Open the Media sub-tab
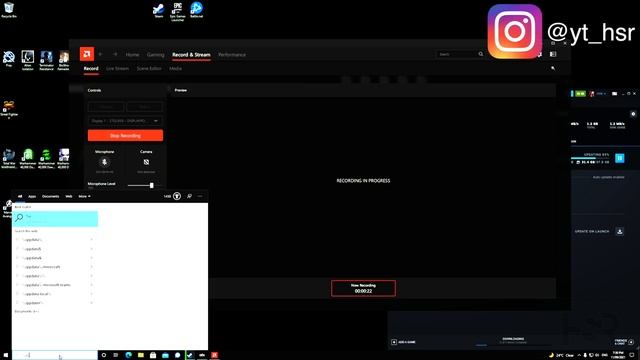Screen dimensions: 640x360 coord(176,69)
